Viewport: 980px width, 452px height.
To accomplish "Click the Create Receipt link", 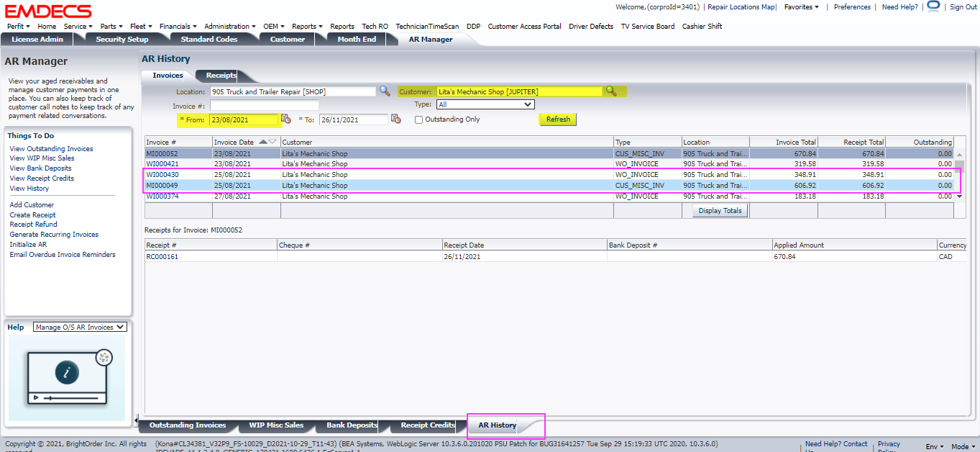I will pyautogui.click(x=32, y=215).
